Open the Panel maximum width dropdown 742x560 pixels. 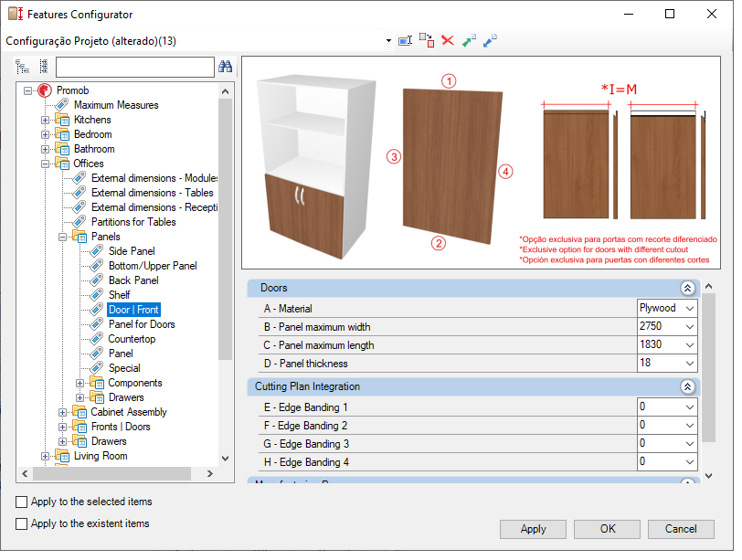(690, 327)
